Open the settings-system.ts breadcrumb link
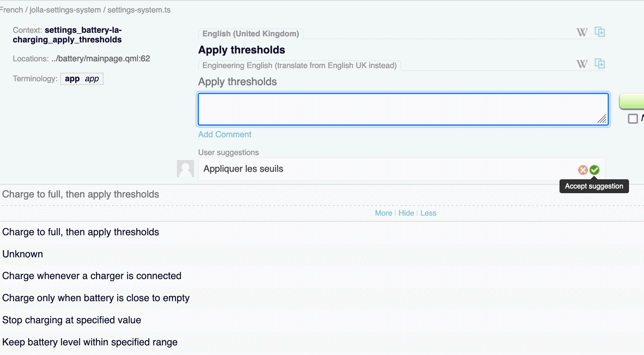The height and width of the screenshot is (355, 644). pos(139,10)
